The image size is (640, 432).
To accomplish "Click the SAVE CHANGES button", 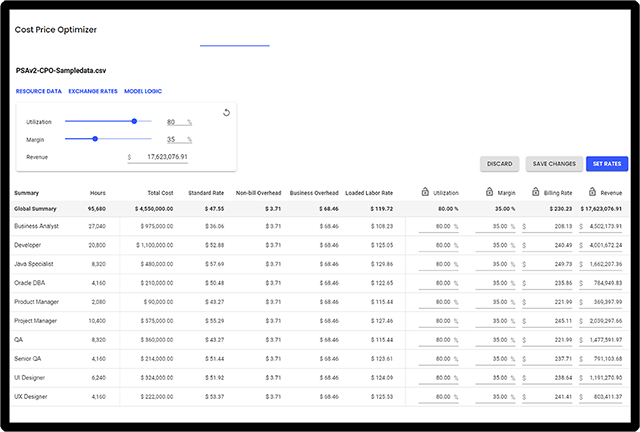I will tap(554, 164).
